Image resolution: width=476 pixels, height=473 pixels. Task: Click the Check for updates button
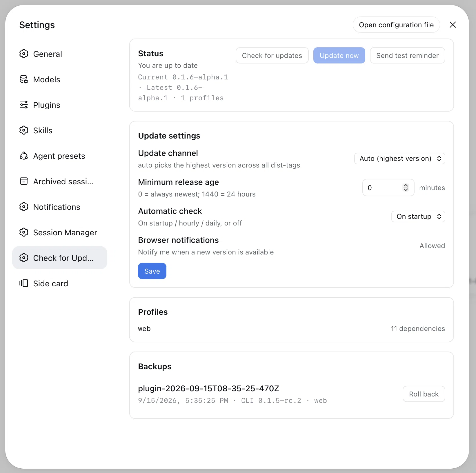(x=272, y=55)
